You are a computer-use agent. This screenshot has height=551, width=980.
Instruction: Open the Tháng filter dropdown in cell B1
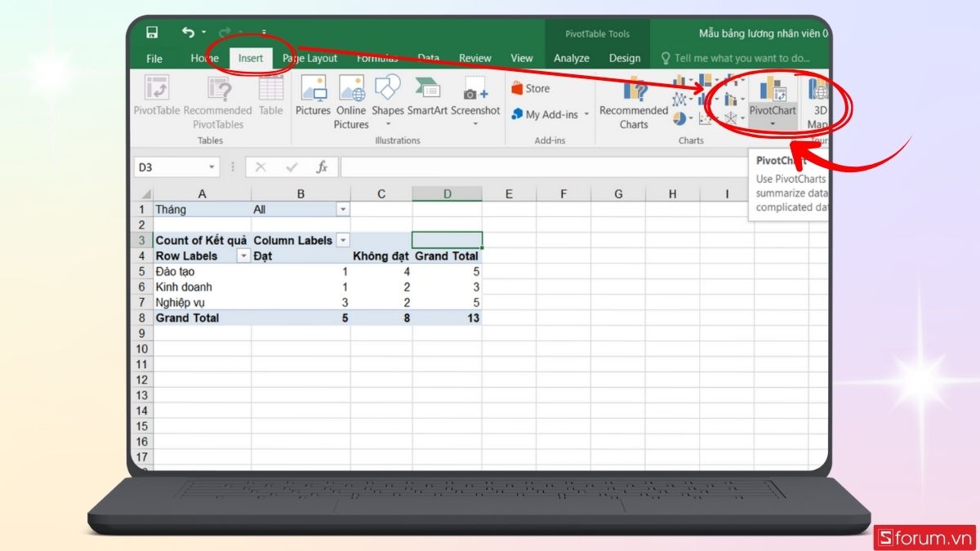point(342,209)
